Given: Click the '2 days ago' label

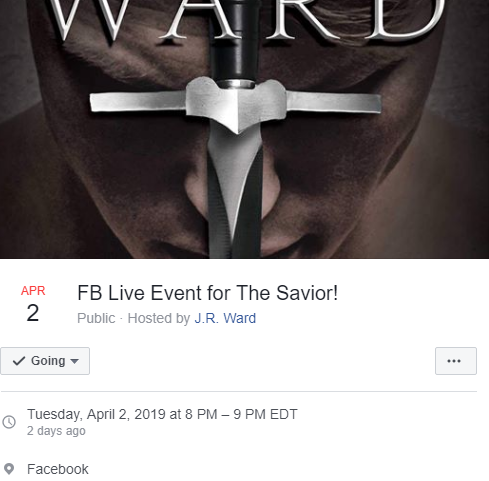Looking at the screenshot, I should click(56, 431).
